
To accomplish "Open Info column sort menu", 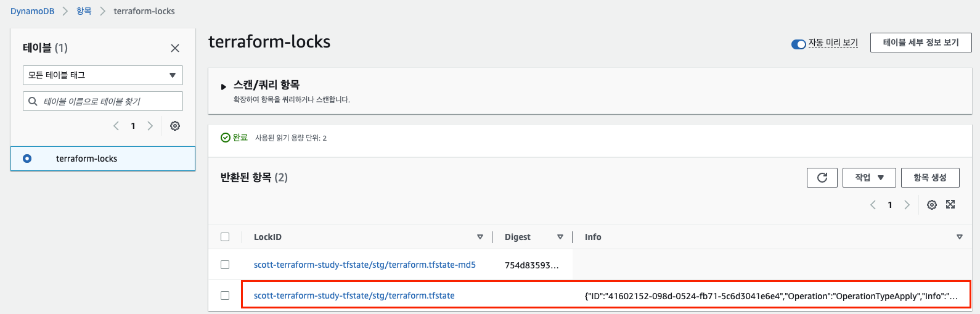I will point(960,237).
